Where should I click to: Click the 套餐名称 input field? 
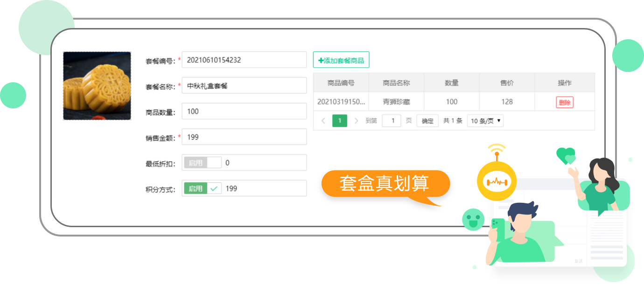(244, 86)
